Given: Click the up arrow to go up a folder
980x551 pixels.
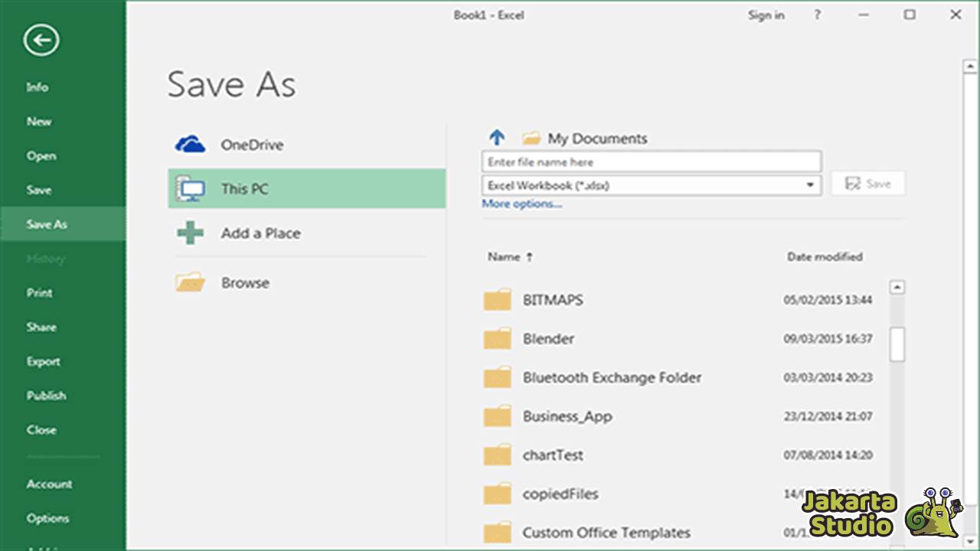Looking at the screenshot, I should (497, 137).
